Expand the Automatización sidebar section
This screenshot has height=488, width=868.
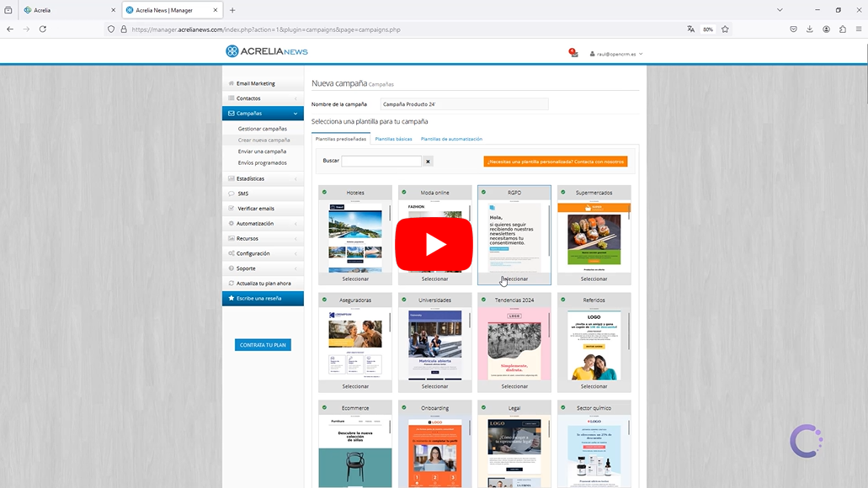(x=263, y=224)
